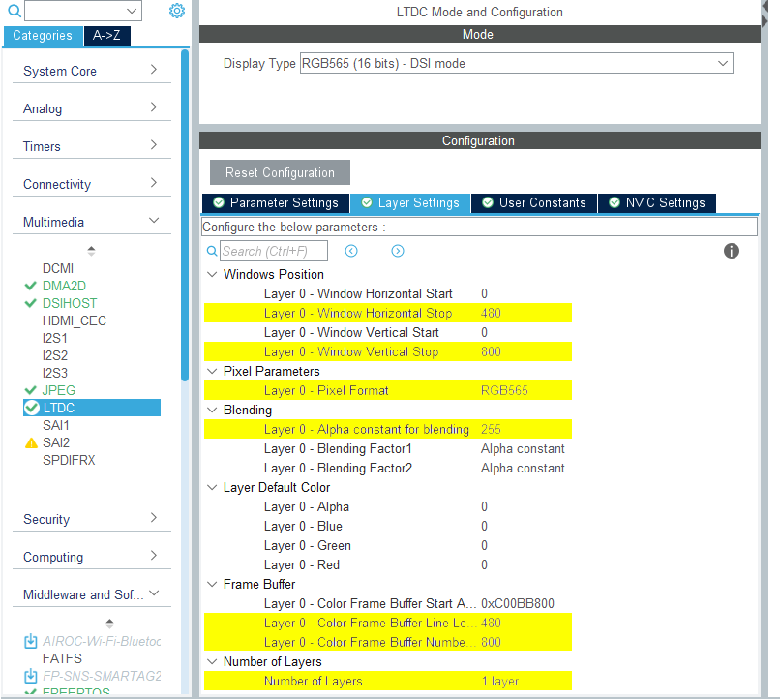Click the sidebar vertical scrollbar
The height and width of the screenshot is (700, 780).
click(185, 213)
